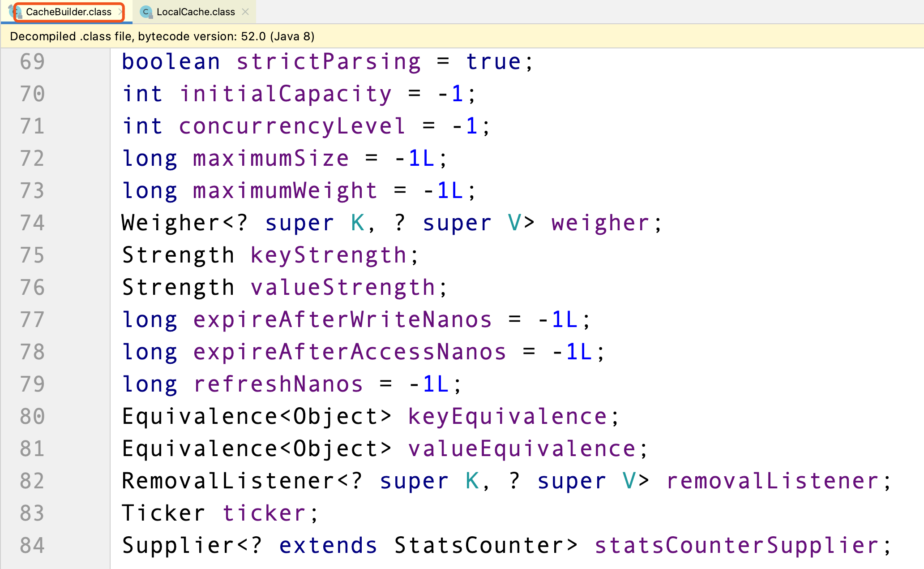Click the Strength type on line 75

[178, 255]
